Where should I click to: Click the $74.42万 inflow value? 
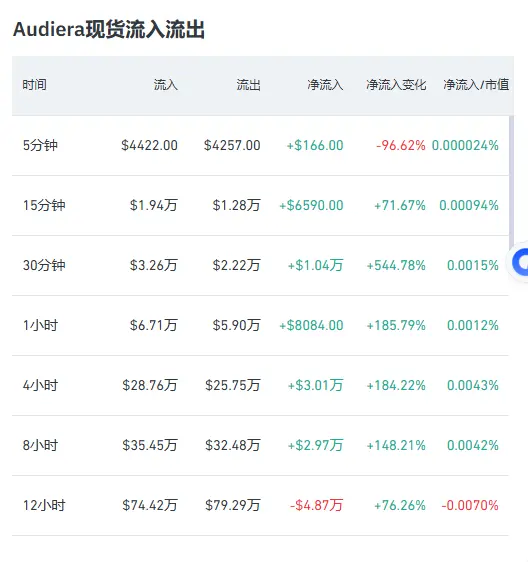click(x=150, y=505)
